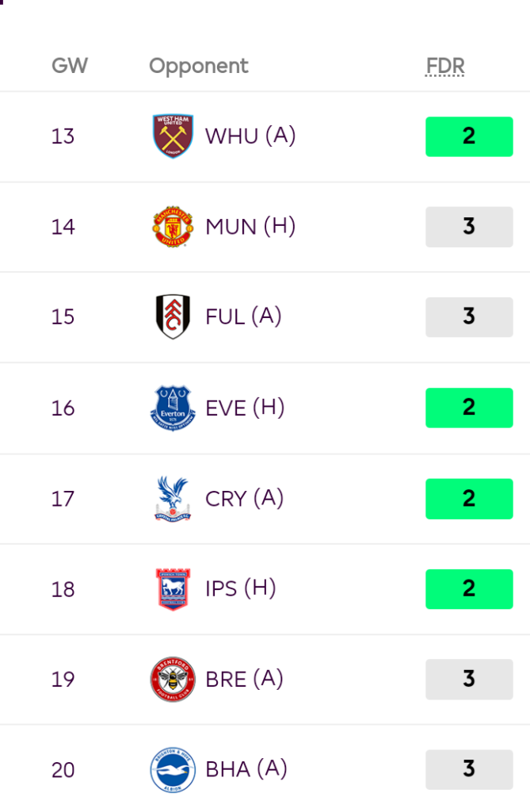This screenshot has width=530, height=812.
Task: Click grey difficulty 3 for Man United
Action: point(469,227)
